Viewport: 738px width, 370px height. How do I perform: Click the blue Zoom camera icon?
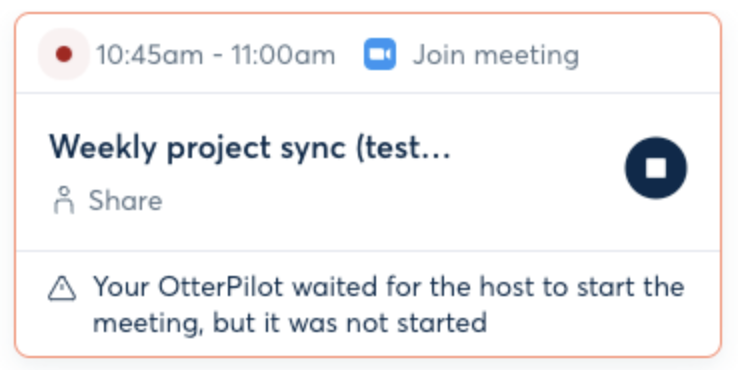pos(380,54)
